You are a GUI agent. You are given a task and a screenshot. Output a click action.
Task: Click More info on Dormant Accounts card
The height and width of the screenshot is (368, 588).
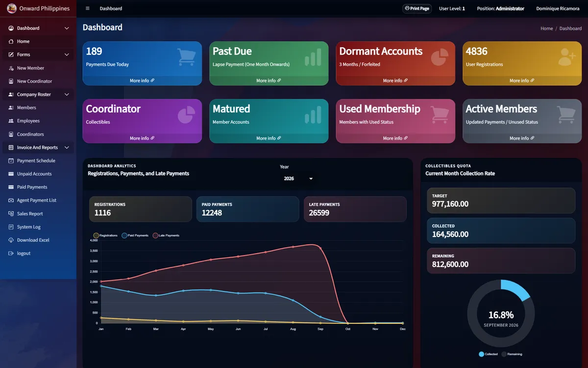tap(395, 80)
